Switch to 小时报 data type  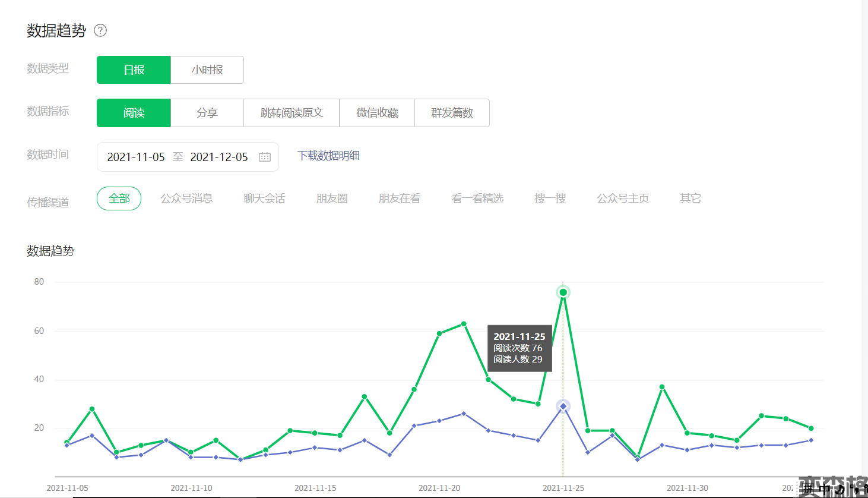(x=207, y=70)
